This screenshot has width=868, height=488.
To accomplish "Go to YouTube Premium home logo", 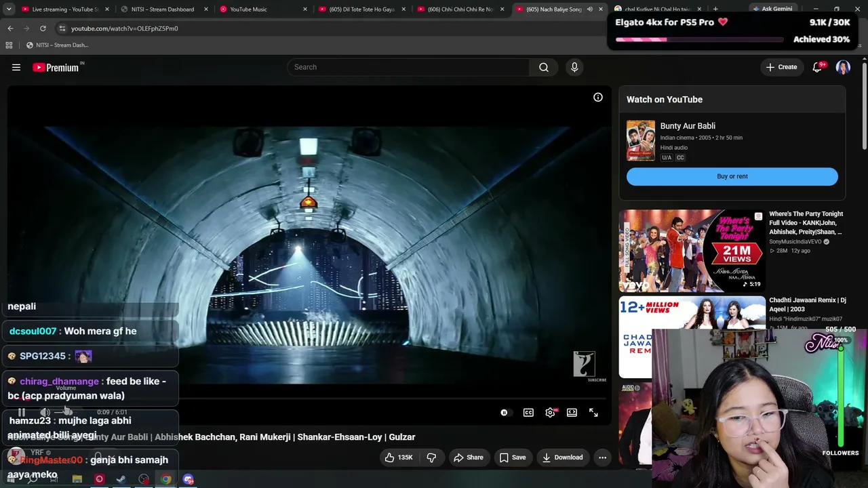I will pos(56,67).
